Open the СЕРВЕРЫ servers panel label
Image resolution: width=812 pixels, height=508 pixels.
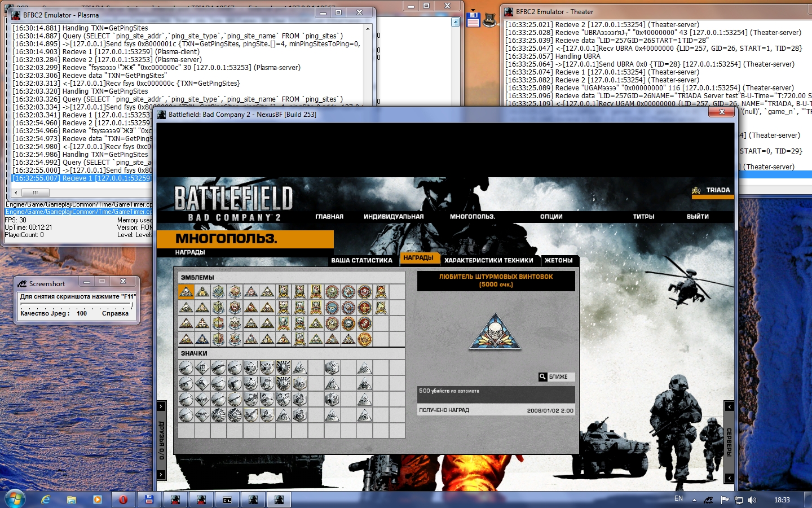[729, 442]
